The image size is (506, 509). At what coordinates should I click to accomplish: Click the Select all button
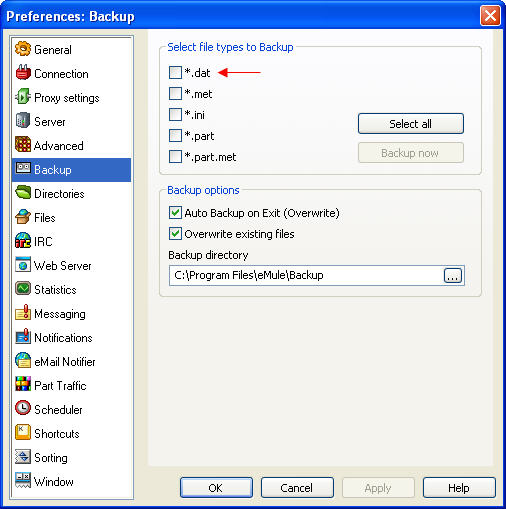[411, 124]
